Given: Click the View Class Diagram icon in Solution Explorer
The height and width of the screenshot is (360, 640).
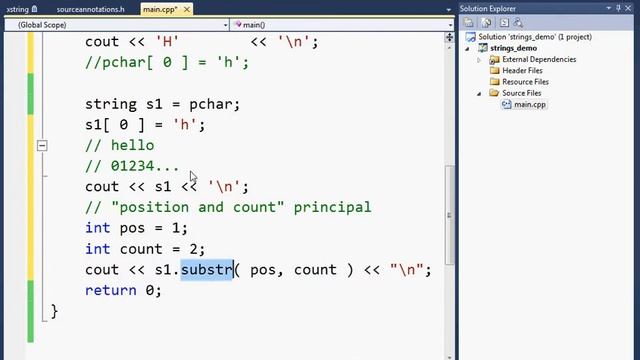Looking at the screenshot, I should pos(518,23).
